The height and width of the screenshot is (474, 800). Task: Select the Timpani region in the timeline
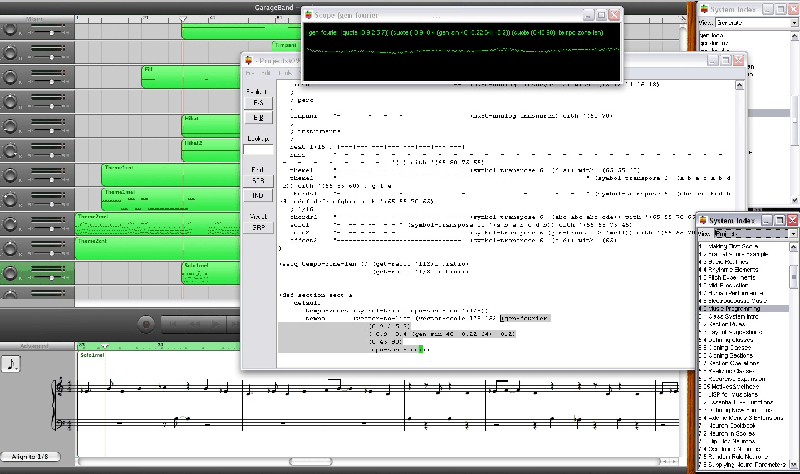click(286, 45)
